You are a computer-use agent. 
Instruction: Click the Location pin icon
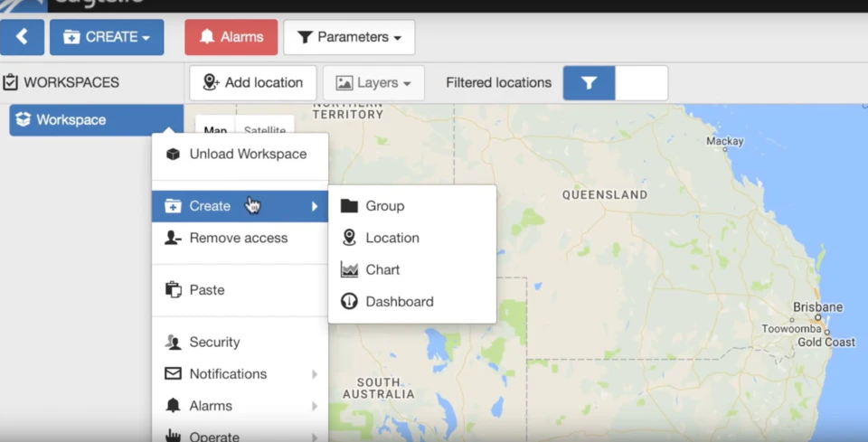(349, 238)
